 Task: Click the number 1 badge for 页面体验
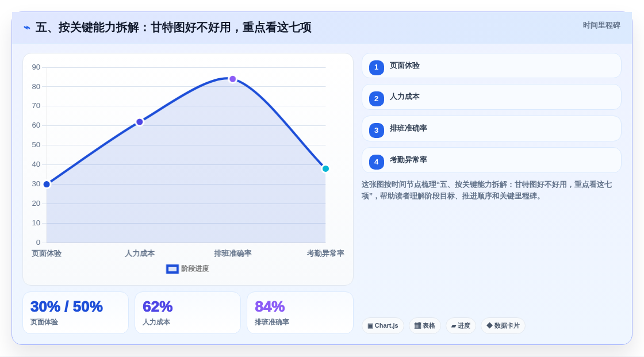pyautogui.click(x=376, y=67)
